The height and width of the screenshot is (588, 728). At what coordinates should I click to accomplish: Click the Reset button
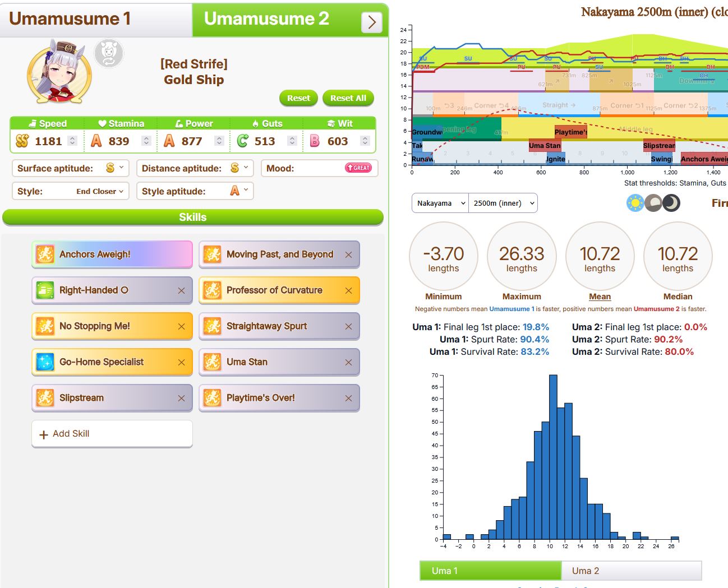pos(298,98)
